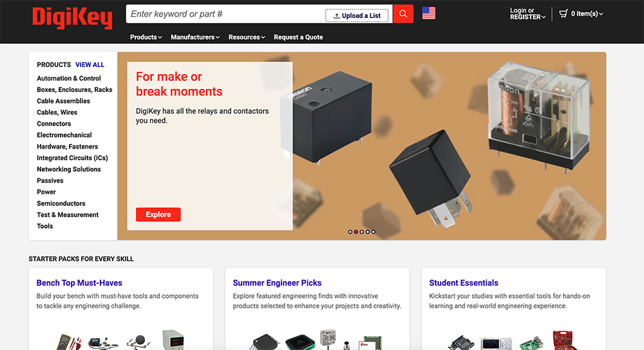Open the Passives category
The height and width of the screenshot is (350, 644).
(50, 181)
